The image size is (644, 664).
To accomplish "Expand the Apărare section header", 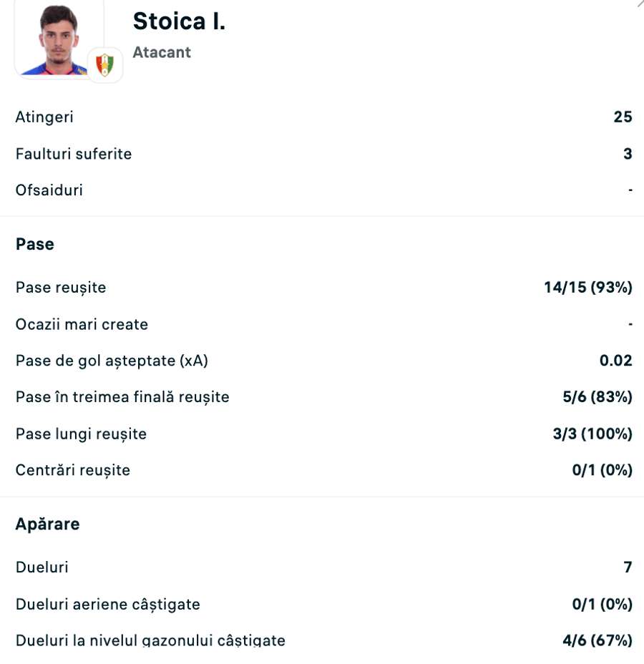I will click(x=47, y=524).
